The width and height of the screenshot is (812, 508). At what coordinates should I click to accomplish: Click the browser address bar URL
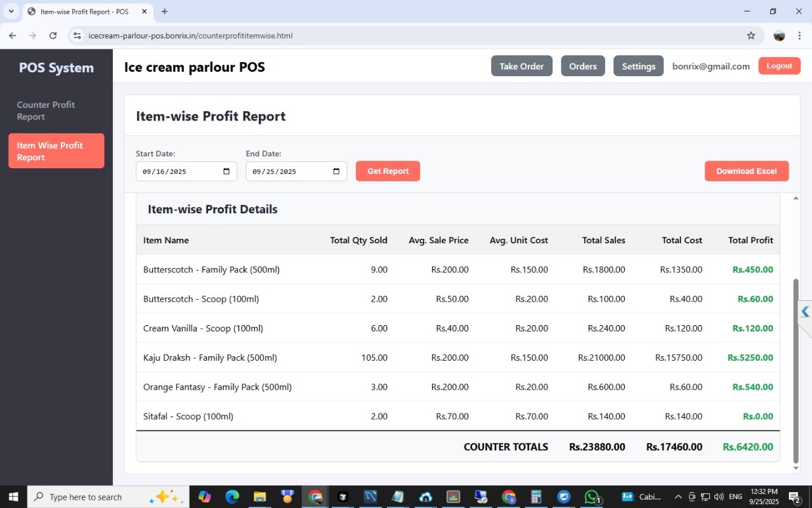coord(190,36)
